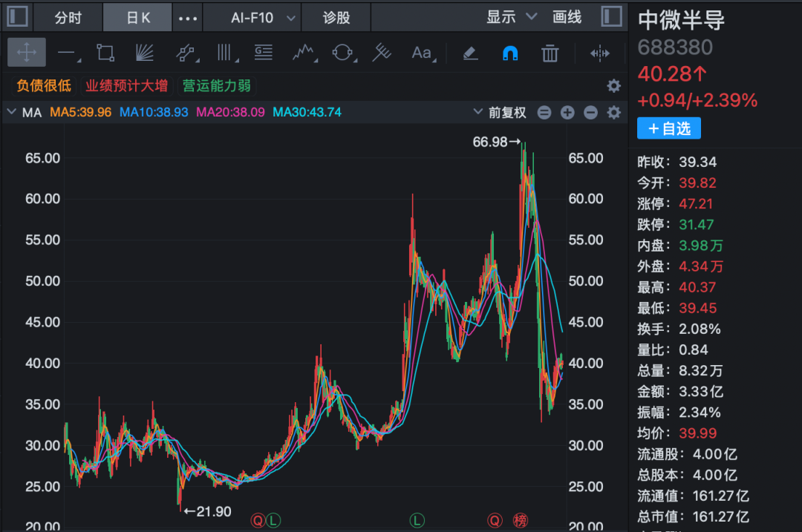The width and height of the screenshot is (802, 532).
Task: Add stock with ＋自选 button
Action: [669, 128]
